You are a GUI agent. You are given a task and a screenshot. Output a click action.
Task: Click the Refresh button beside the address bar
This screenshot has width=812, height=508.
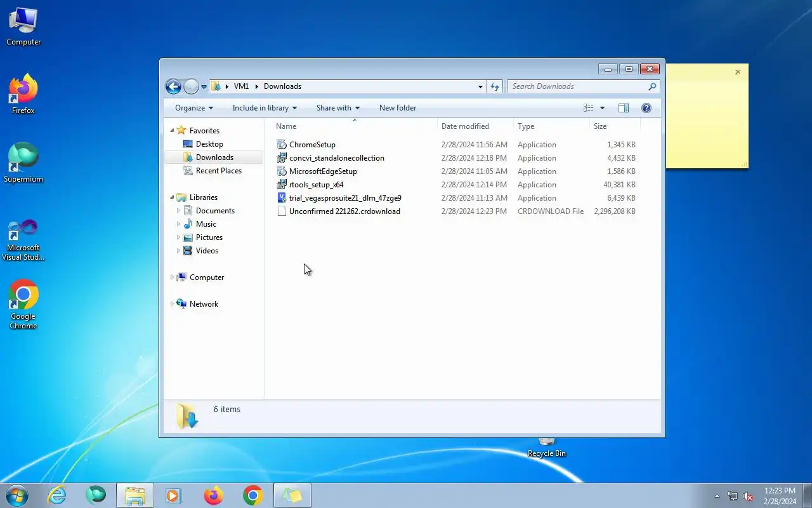[495, 86]
